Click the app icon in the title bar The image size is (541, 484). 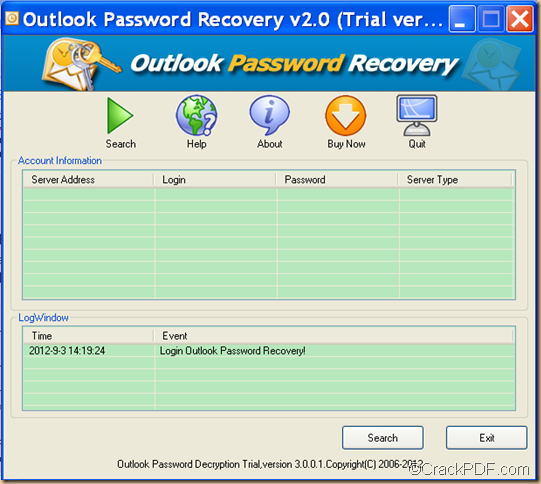click(x=12, y=18)
